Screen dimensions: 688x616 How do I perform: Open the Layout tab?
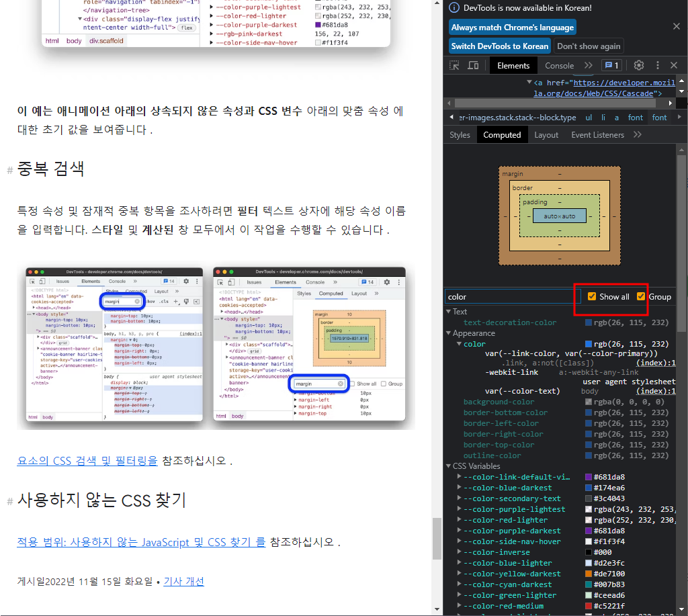(546, 135)
